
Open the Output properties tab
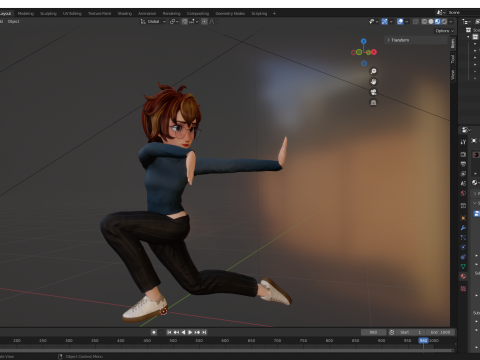[463, 164]
